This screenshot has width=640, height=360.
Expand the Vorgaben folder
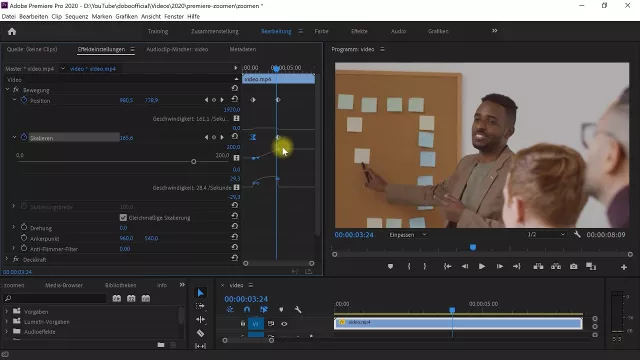[7, 311]
